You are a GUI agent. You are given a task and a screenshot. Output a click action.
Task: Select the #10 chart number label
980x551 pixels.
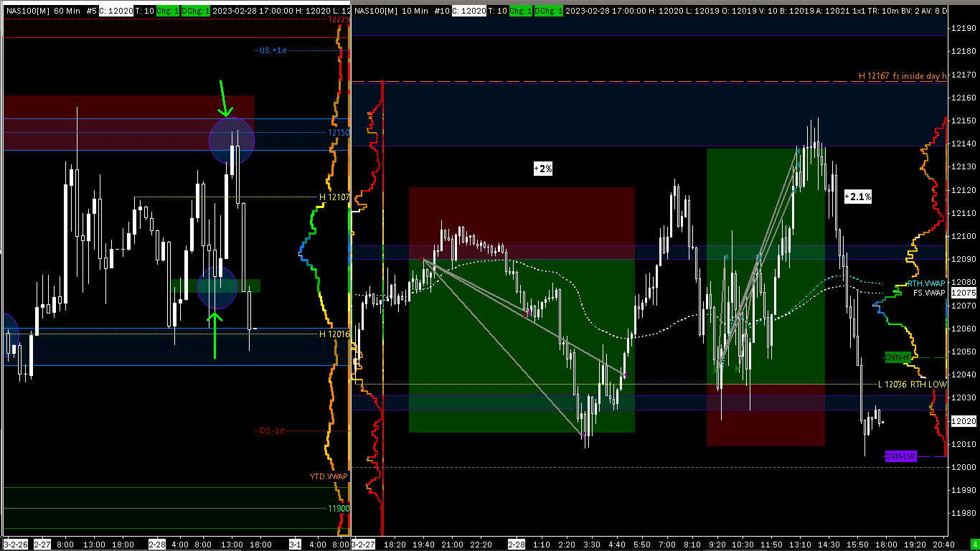(442, 11)
